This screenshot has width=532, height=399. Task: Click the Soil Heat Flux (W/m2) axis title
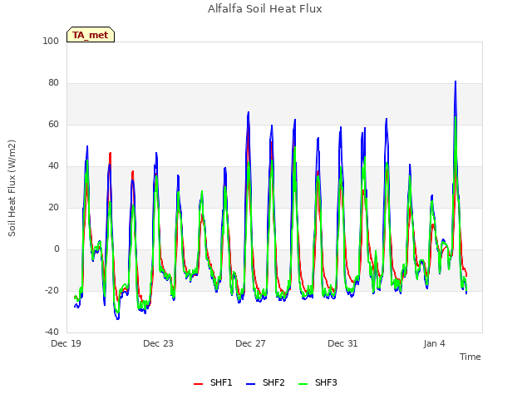(x=12, y=188)
